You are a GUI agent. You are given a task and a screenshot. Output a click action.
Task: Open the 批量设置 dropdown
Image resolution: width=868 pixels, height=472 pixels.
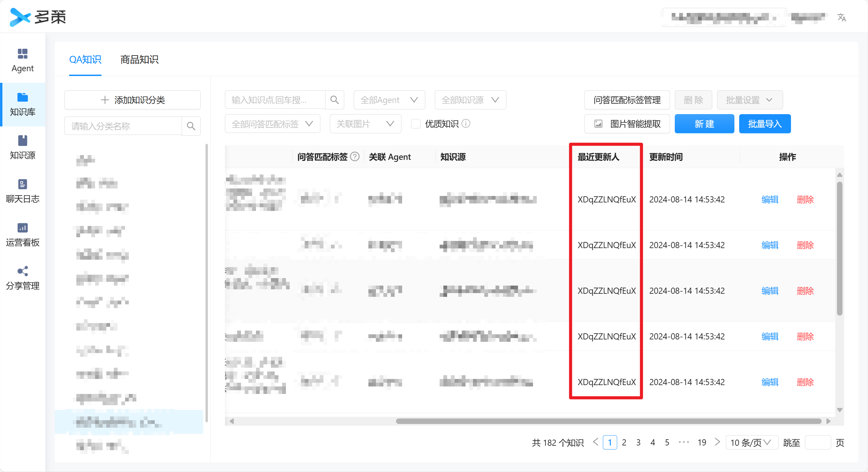tap(750, 100)
